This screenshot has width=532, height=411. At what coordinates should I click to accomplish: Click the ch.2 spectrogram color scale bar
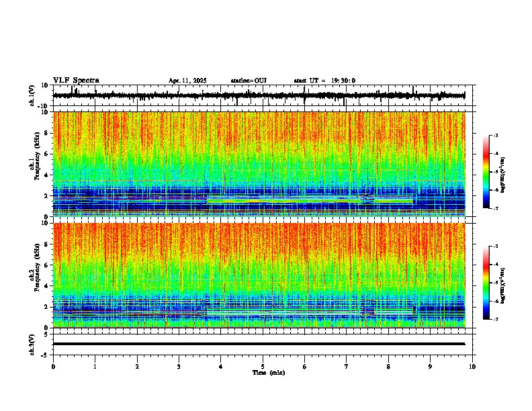[x=486, y=283]
